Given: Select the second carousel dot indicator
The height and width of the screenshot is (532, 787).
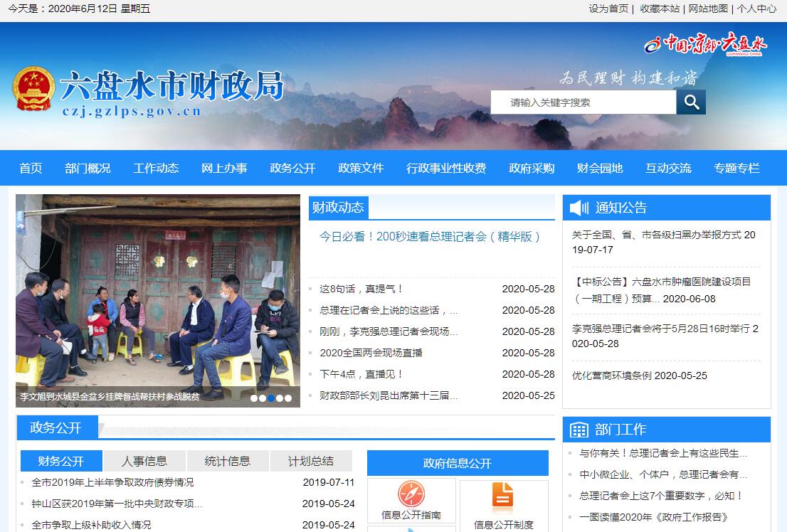Looking at the screenshot, I should coord(263,398).
